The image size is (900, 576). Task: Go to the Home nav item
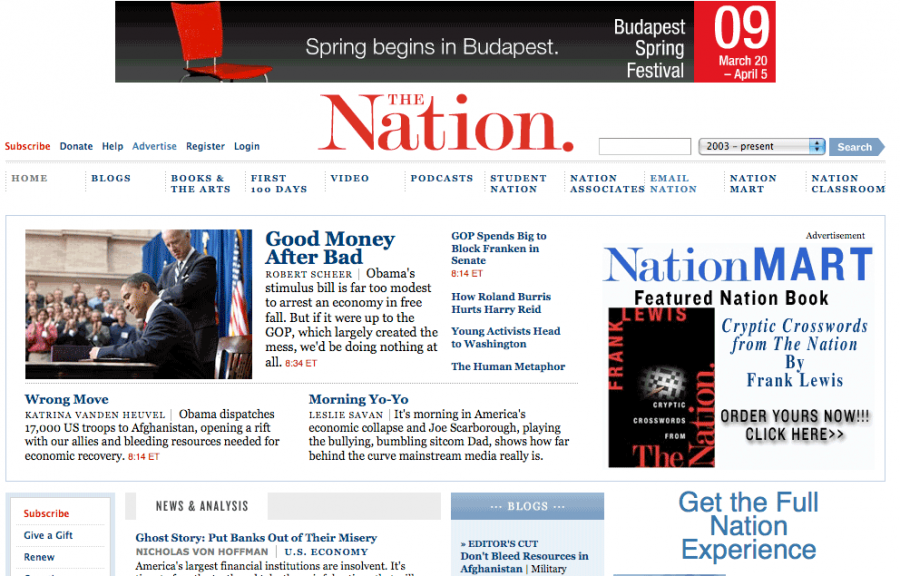click(30, 178)
